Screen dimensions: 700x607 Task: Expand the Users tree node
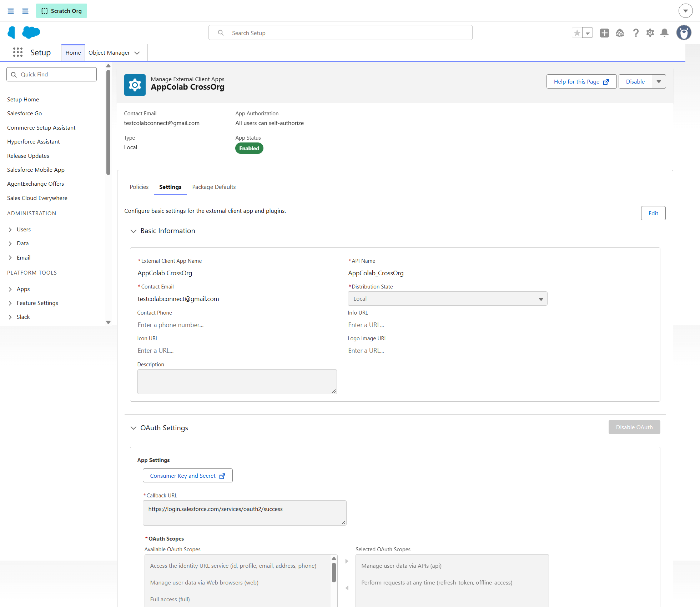[x=10, y=230]
